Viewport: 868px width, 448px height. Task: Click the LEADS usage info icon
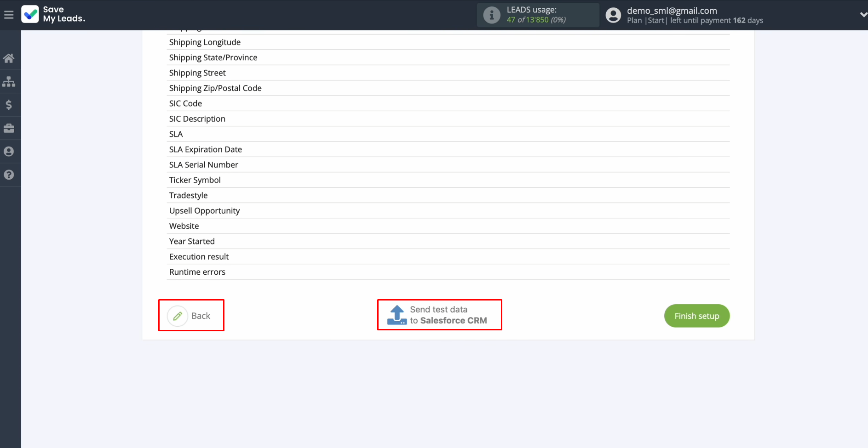tap(492, 15)
